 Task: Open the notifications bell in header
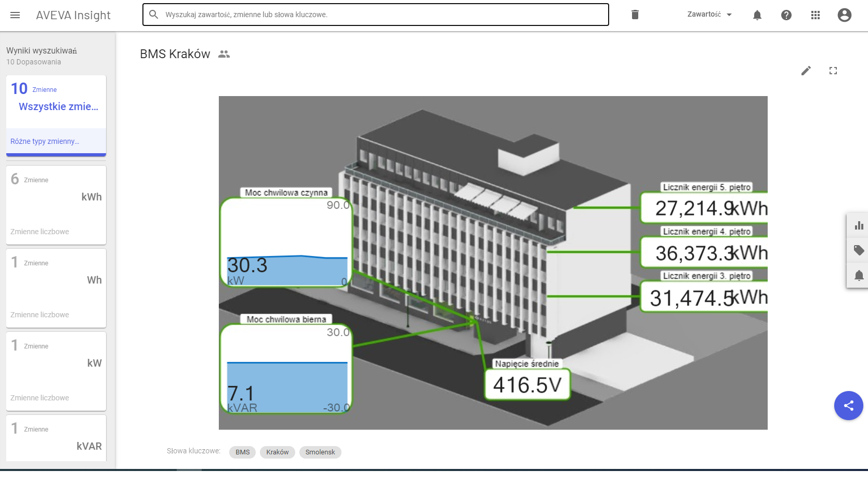[x=757, y=15]
